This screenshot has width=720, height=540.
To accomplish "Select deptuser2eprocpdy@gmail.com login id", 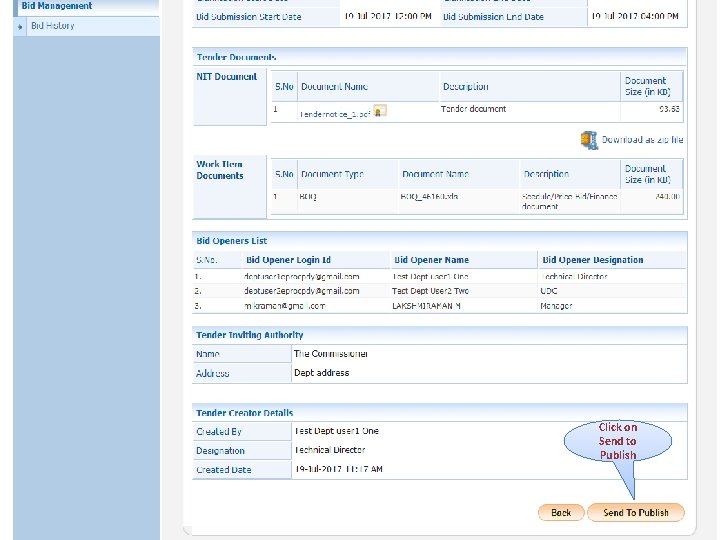I will coord(302,291).
